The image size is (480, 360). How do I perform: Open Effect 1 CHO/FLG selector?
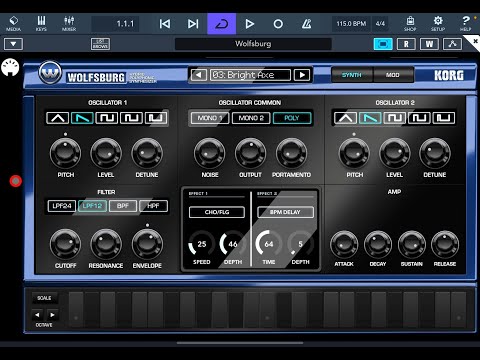click(217, 212)
